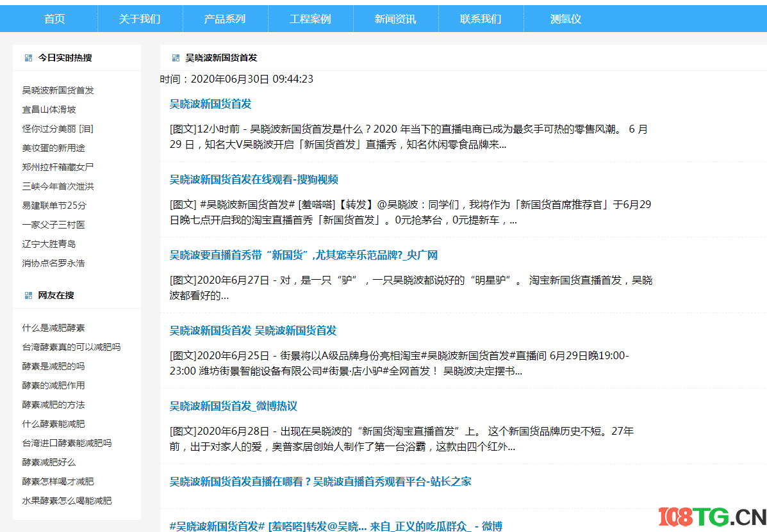Select the 产品系列 navigation tab
This screenshot has height=532, width=767.
(225, 19)
